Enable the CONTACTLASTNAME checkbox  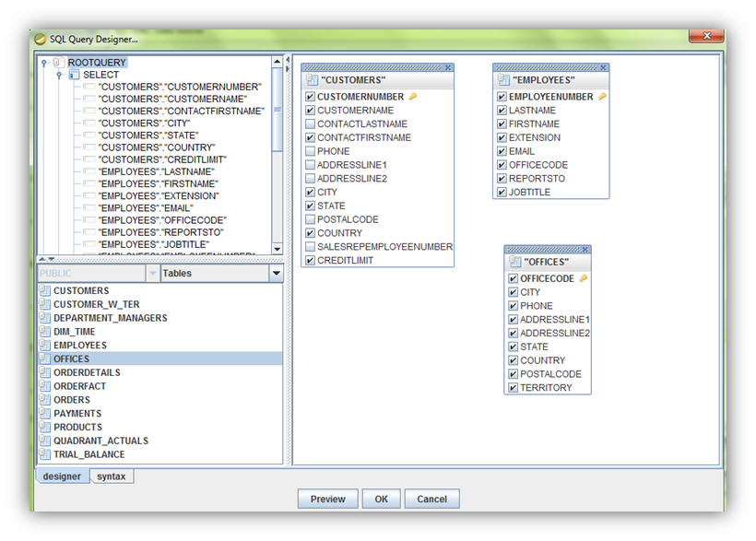[311, 124]
